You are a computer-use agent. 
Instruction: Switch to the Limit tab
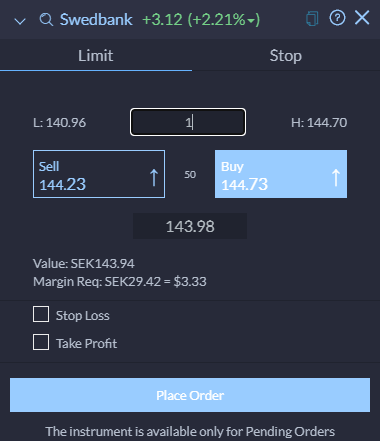(96, 55)
